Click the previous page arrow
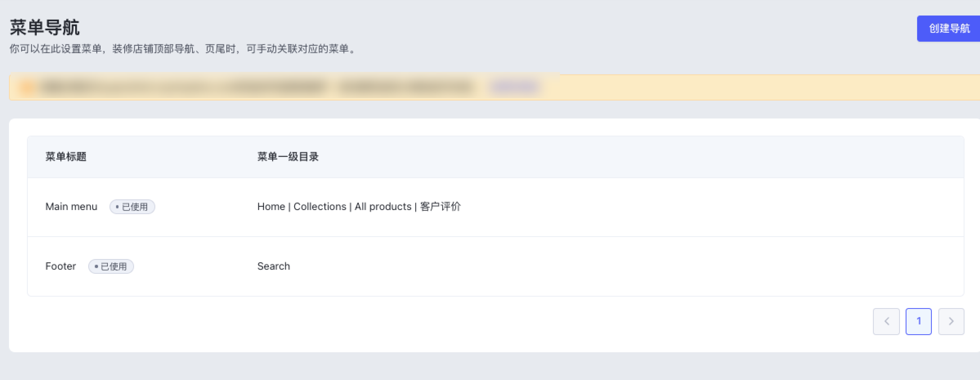The image size is (980, 380). [886, 321]
